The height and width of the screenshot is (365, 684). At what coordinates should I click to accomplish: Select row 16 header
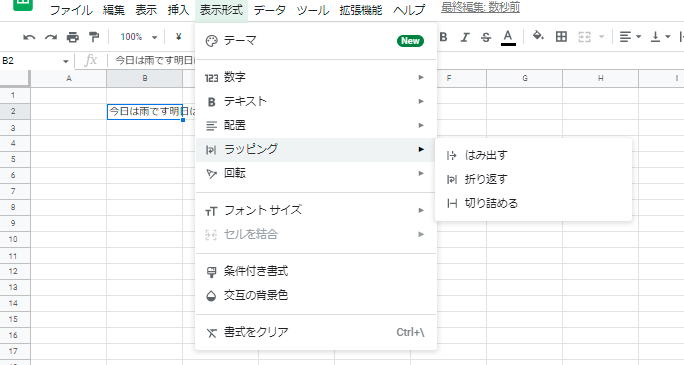coord(15,335)
